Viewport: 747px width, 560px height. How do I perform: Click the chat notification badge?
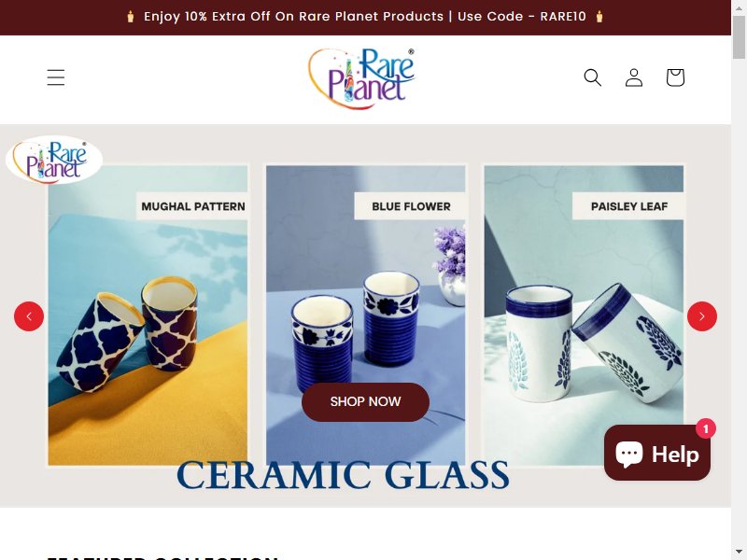point(706,428)
